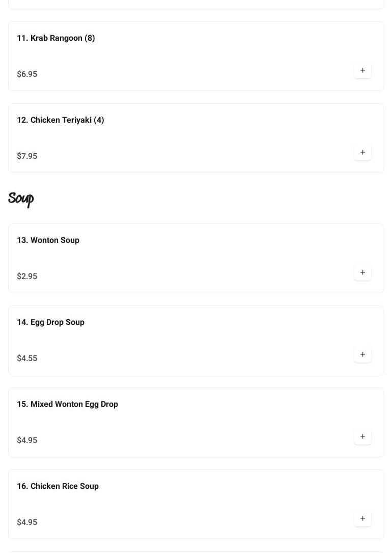The height and width of the screenshot is (553, 392).
Task: Add Wonton Soup with plus icon
Action: point(362,273)
